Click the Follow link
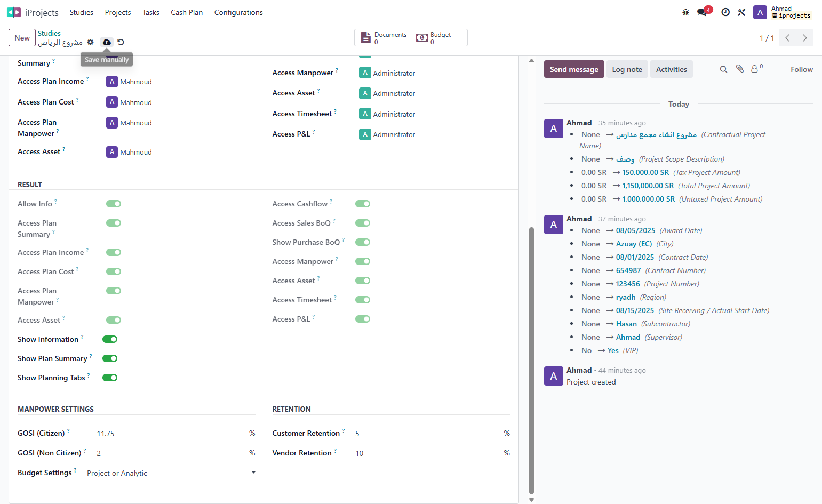This screenshot has width=822, height=504. 801,69
